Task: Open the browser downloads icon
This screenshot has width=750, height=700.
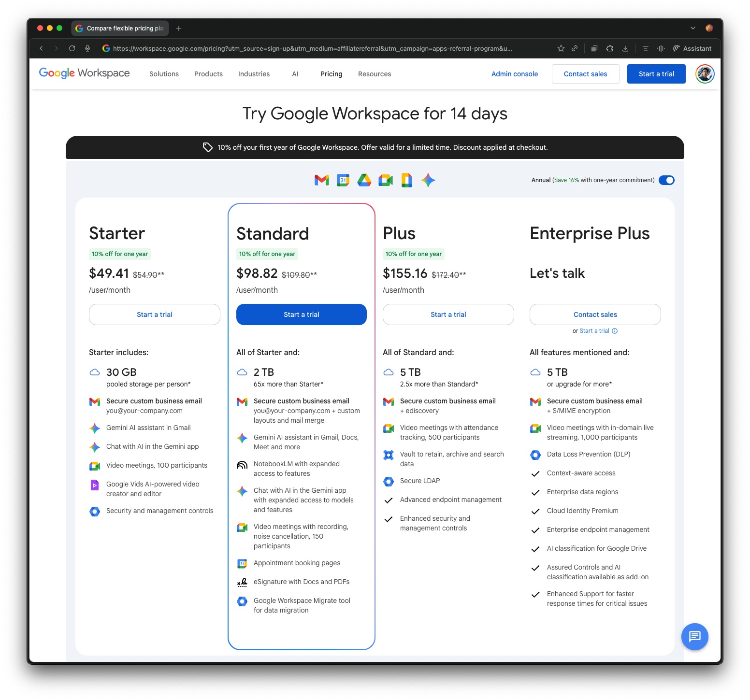Action: [x=625, y=48]
